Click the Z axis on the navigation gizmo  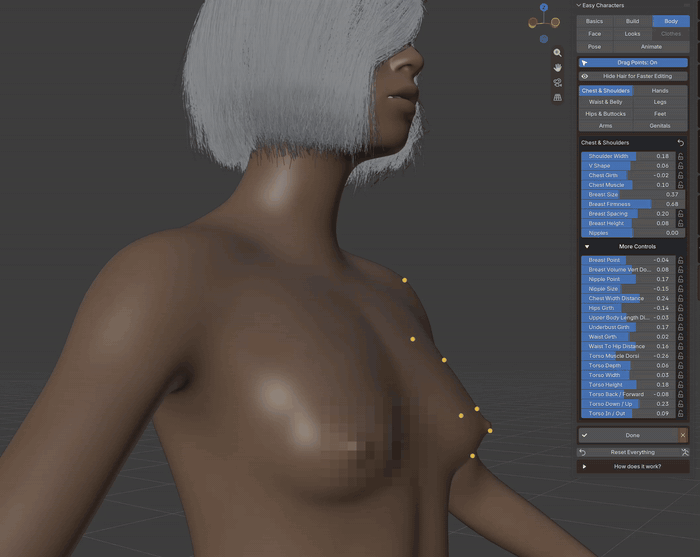point(544,7)
